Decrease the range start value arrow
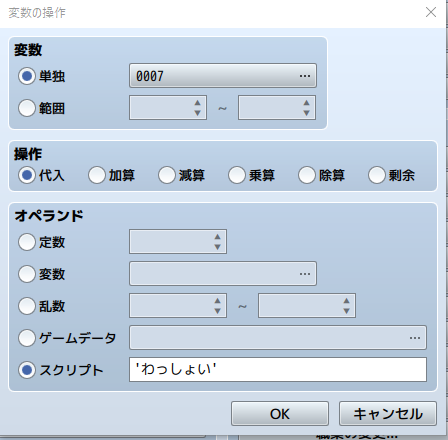 [198, 113]
